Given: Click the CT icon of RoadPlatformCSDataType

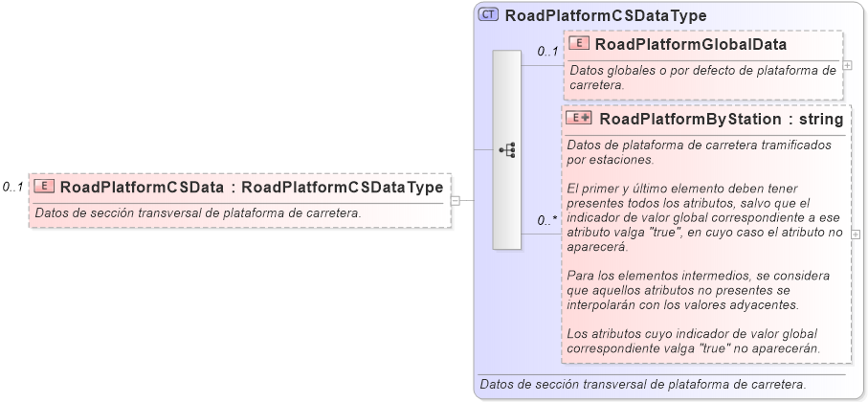Looking at the screenshot, I should (x=489, y=15).
